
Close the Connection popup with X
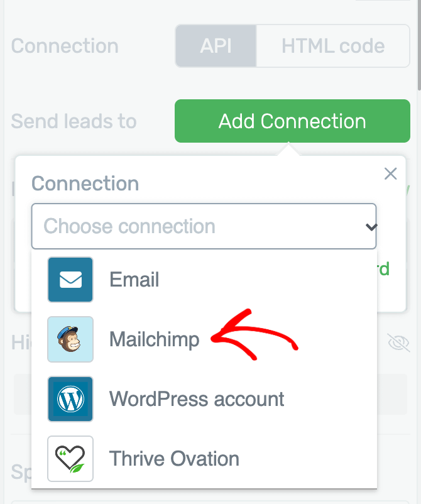(x=390, y=174)
